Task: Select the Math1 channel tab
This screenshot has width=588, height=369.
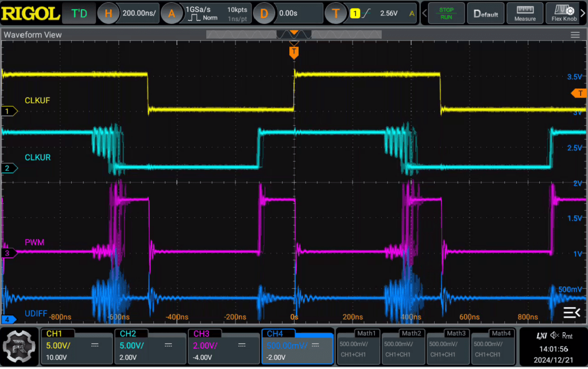Action: point(366,333)
